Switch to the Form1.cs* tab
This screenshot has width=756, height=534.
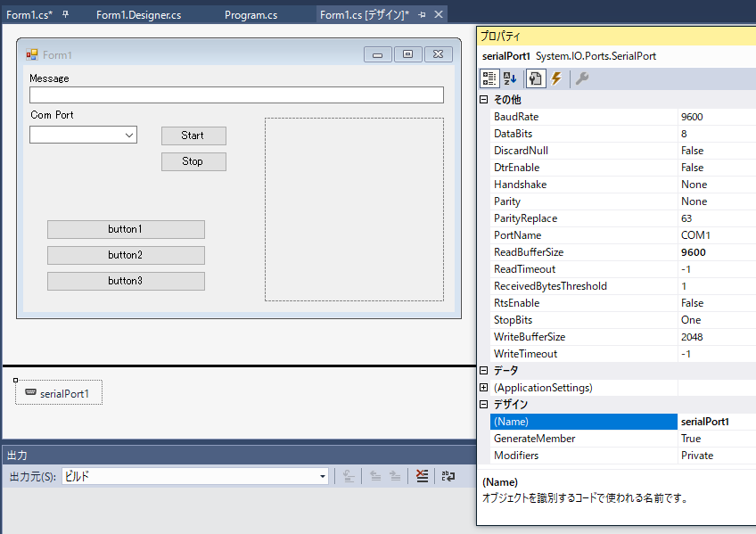[x=29, y=15]
